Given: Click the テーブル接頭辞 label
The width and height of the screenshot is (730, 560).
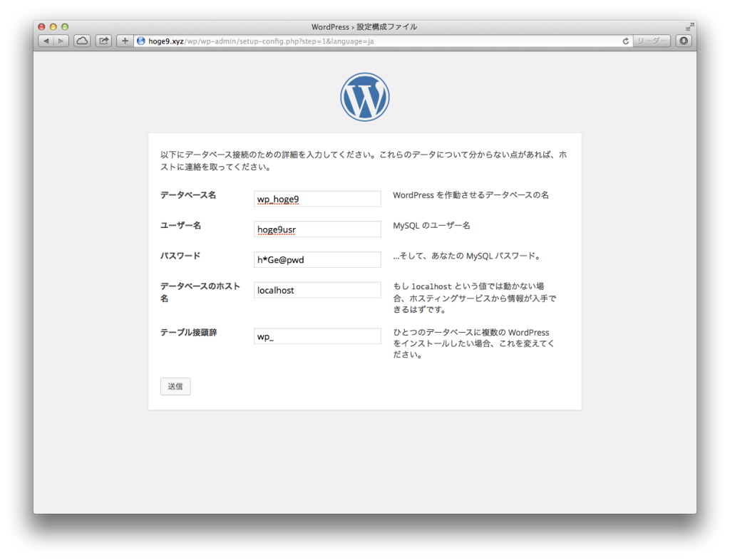Looking at the screenshot, I should coord(188,332).
